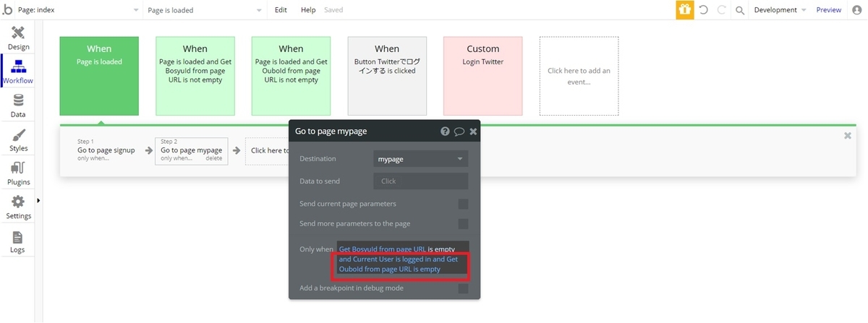Click here to add an event box
The width and height of the screenshot is (868, 323).
click(x=579, y=76)
